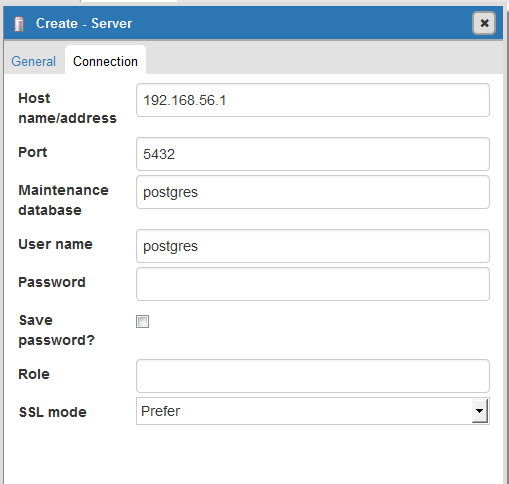The height and width of the screenshot is (484, 509).
Task: Select the Connection tab
Action: (x=105, y=61)
